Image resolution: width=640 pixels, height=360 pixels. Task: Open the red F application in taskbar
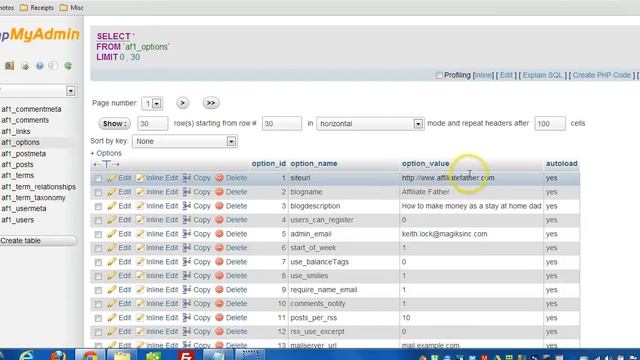click(186, 356)
